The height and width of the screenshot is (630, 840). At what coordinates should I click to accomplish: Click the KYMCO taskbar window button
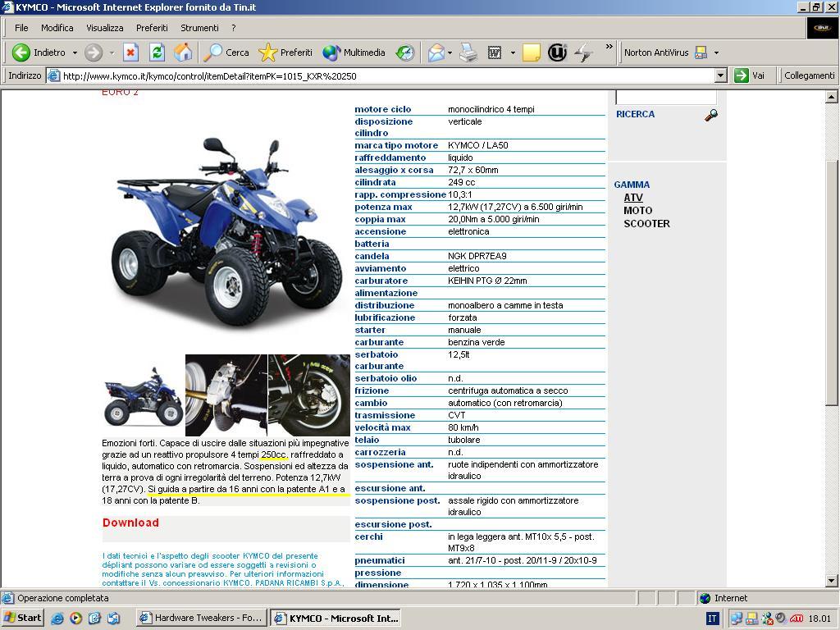tap(336, 618)
